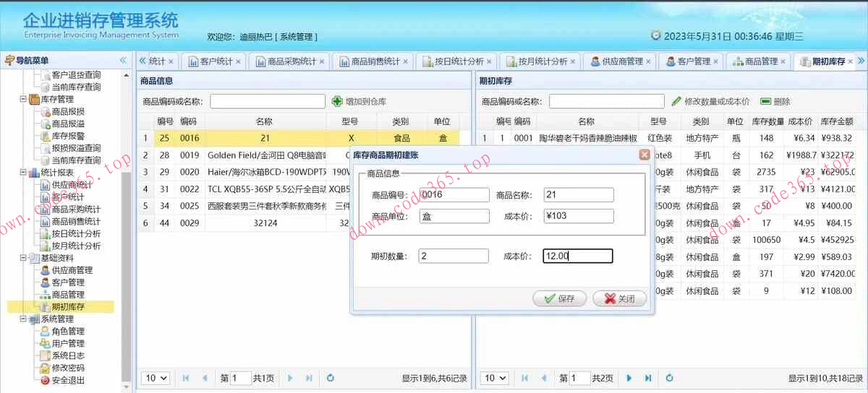Close the 客户统计 tab
Image resolution: width=868 pixels, height=393 pixels.
click(239, 62)
